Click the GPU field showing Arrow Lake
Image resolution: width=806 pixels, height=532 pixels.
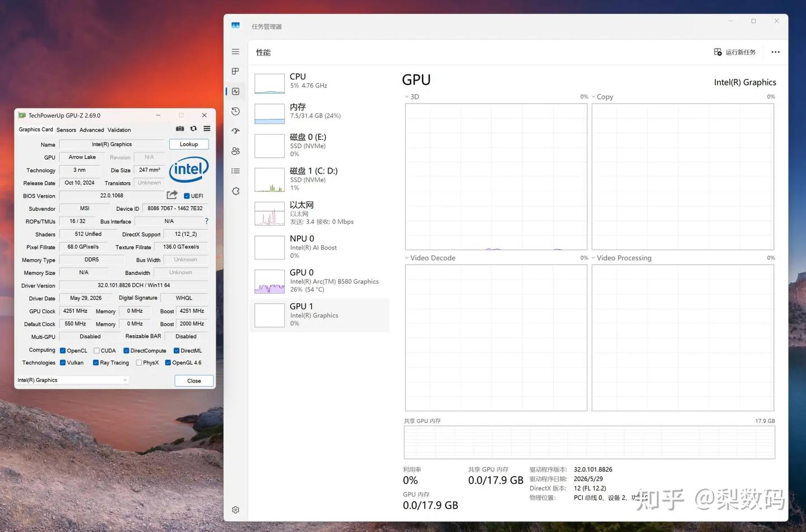click(82, 157)
